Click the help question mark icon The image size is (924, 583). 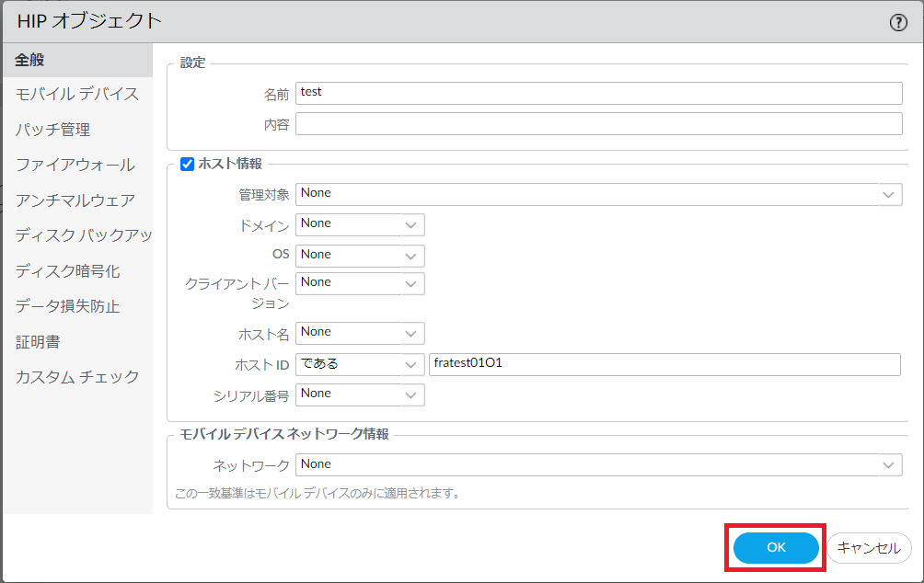coord(898,23)
